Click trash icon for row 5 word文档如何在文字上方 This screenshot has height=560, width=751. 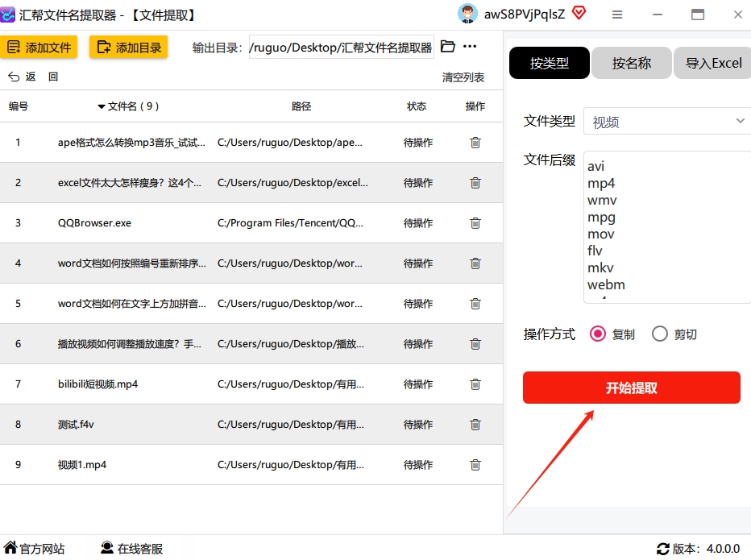pos(475,303)
